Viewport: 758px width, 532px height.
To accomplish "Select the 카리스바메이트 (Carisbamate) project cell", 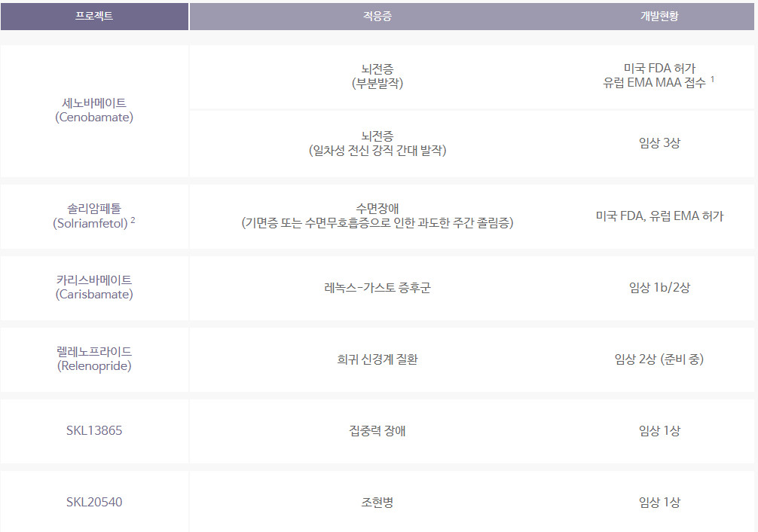I will 94,288.
